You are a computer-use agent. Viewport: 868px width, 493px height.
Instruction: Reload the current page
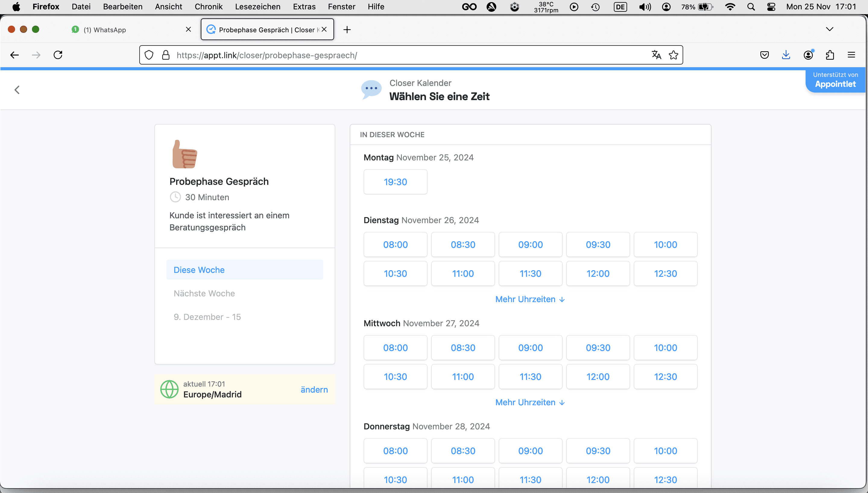[x=58, y=55]
